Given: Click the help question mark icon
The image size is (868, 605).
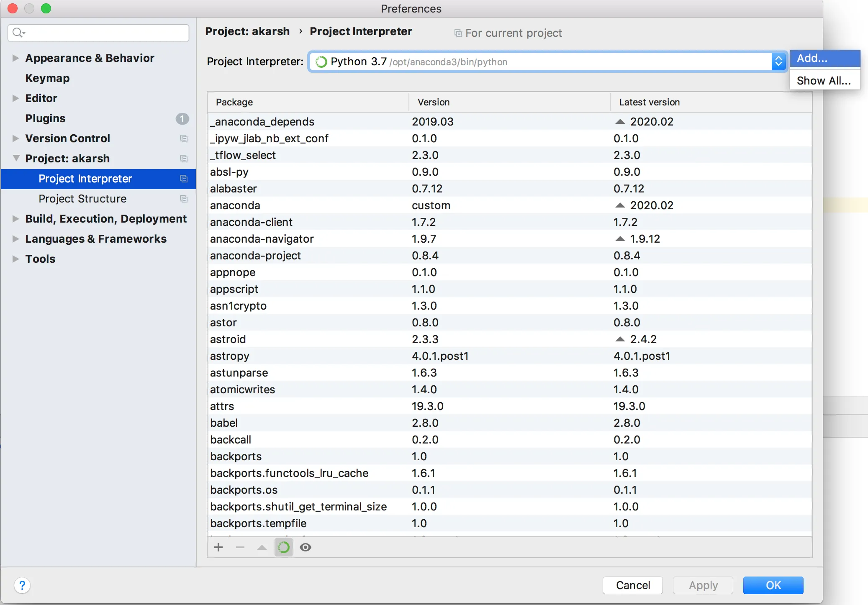Looking at the screenshot, I should point(22,585).
